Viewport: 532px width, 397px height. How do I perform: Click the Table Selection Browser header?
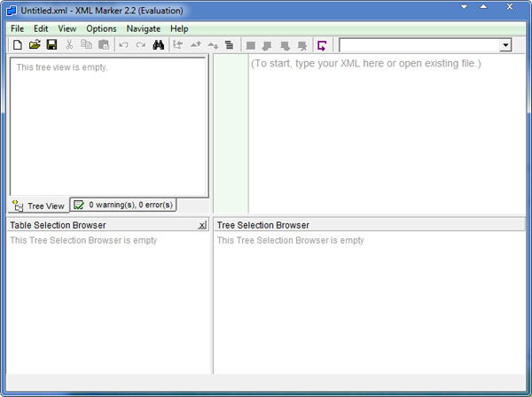[108, 225]
